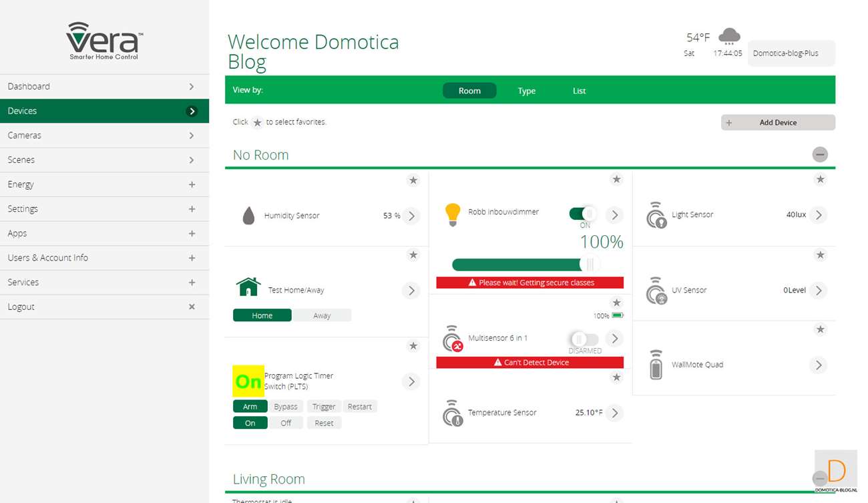Star the Temperature Sensor as favorite
868x503 pixels.
click(616, 378)
